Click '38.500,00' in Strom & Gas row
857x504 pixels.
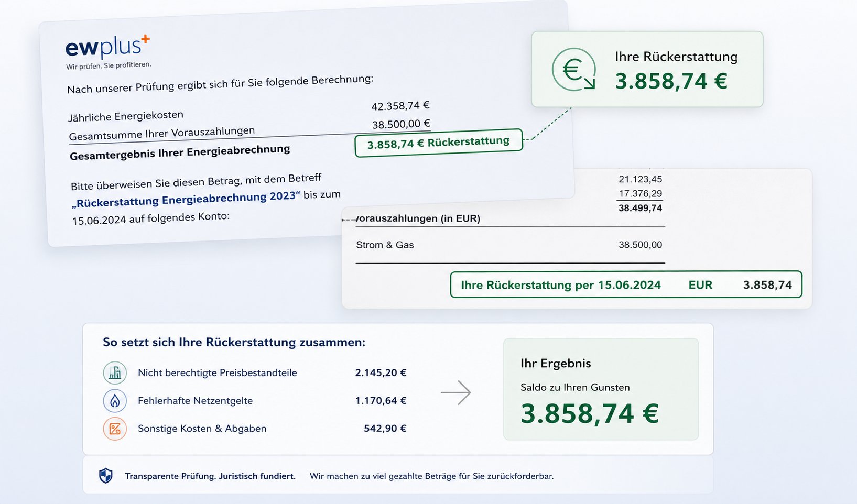coord(640,245)
